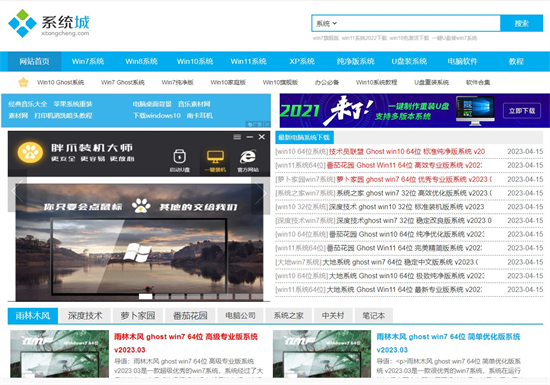Open the hamburger menu icon in 胖爪 banner
The height and width of the screenshot is (385, 550).
point(237,137)
